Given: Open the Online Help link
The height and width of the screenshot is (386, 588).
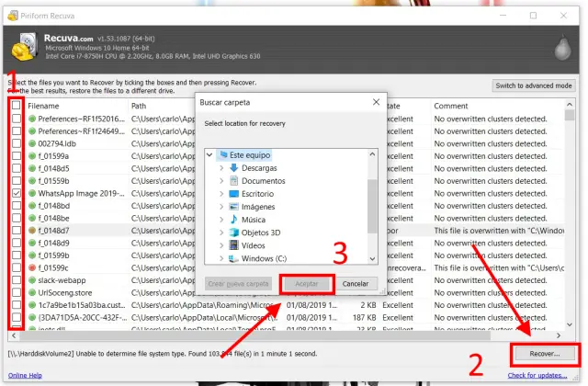Looking at the screenshot, I should [x=21, y=375].
